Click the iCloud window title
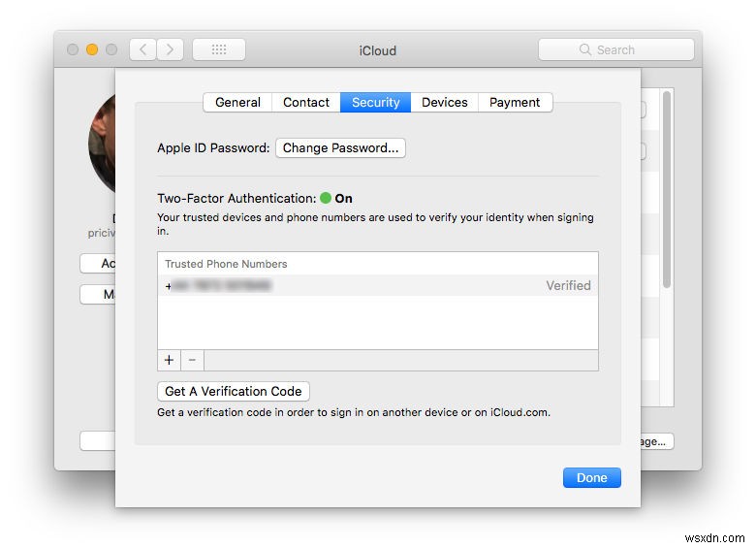Screen dimensions: 756x548 [x=378, y=50]
